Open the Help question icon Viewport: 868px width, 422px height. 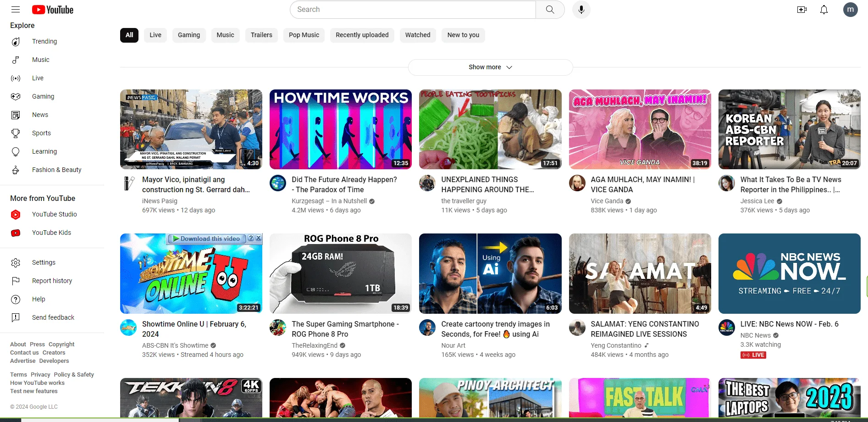(x=16, y=300)
